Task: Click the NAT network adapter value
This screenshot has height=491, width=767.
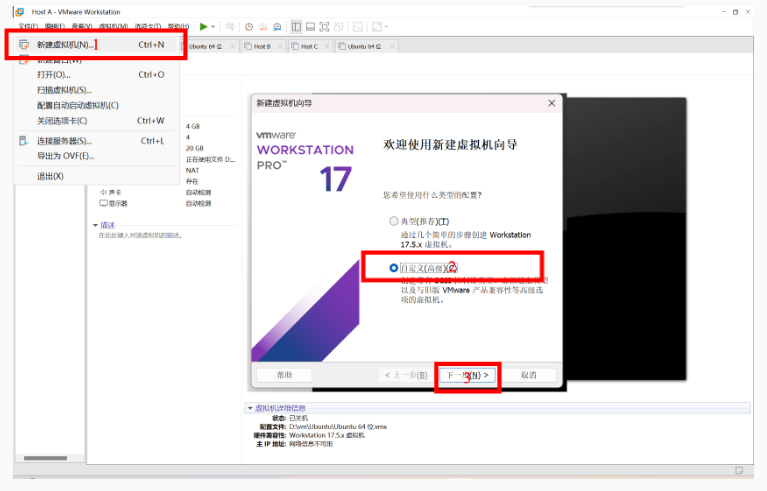Action: [192, 170]
